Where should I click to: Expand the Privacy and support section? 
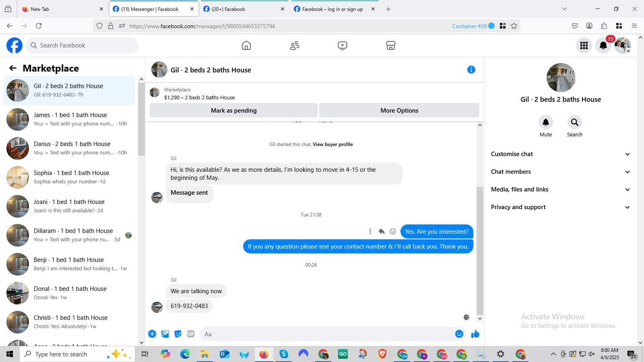(x=560, y=207)
